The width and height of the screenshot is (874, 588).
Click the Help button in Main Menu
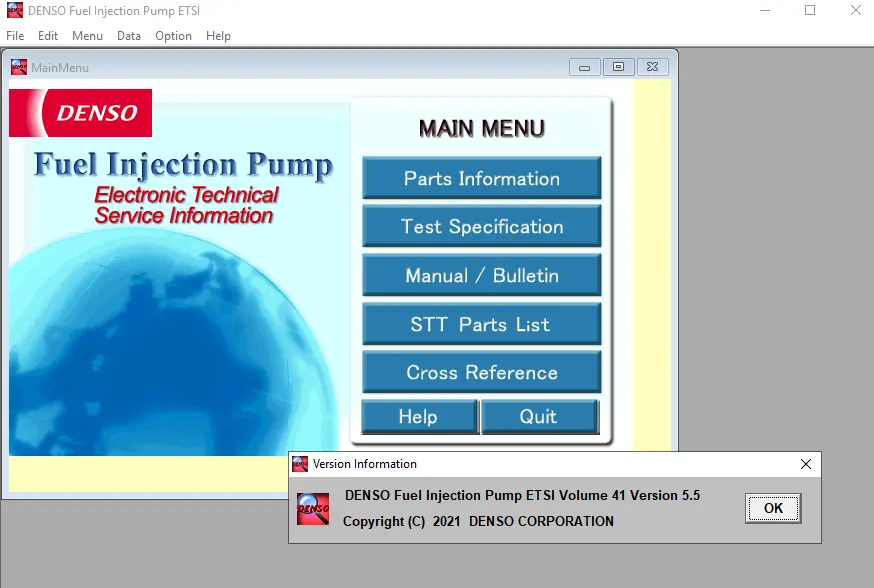(419, 416)
